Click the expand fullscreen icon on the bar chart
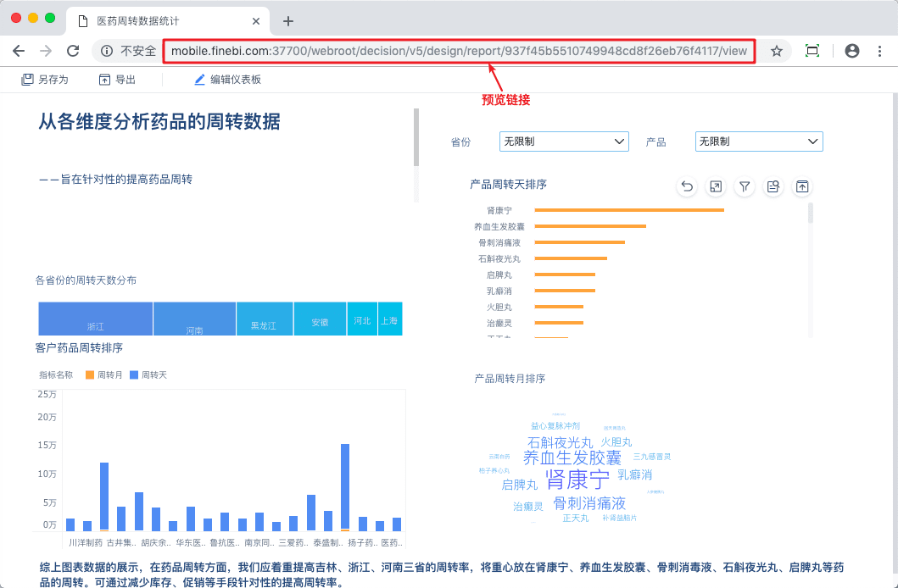This screenshot has width=898, height=588. [x=716, y=186]
